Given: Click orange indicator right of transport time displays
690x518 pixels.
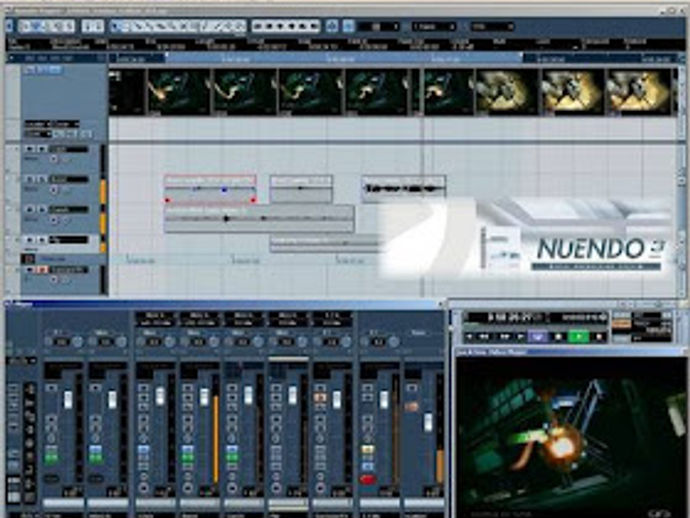Looking at the screenshot, I should tap(621, 325).
